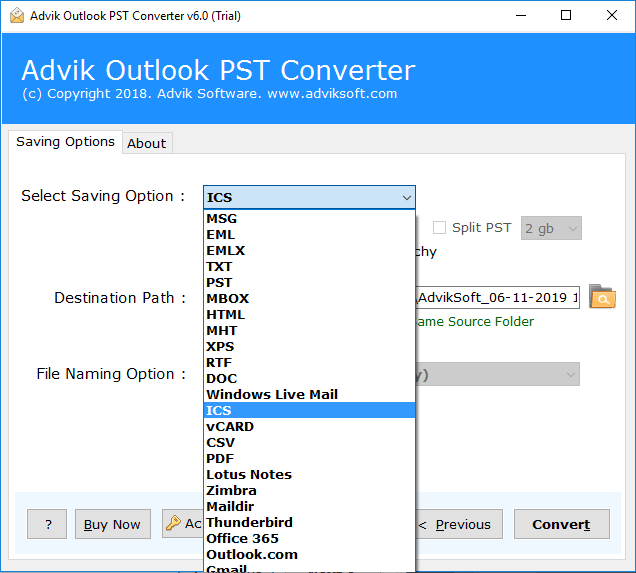Select RTF saving option
636x573 pixels.
click(309, 363)
